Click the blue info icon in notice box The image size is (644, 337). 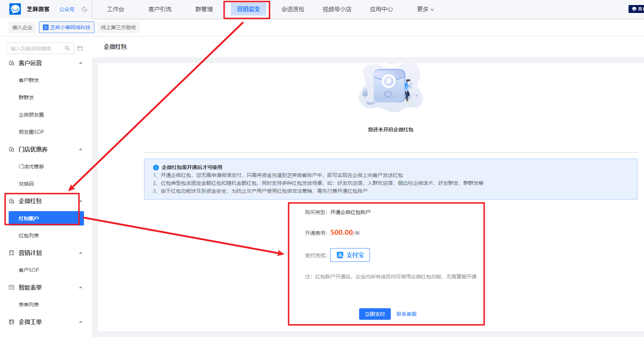click(x=156, y=168)
